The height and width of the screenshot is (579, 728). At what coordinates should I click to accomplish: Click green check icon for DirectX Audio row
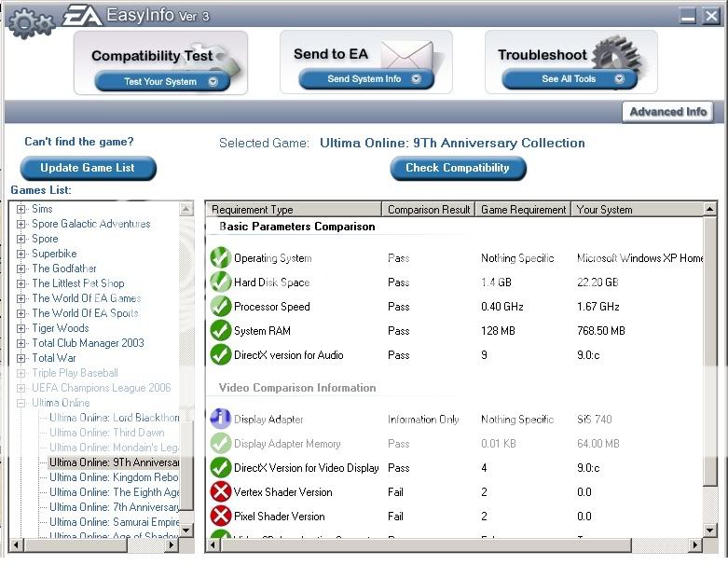coord(221,354)
